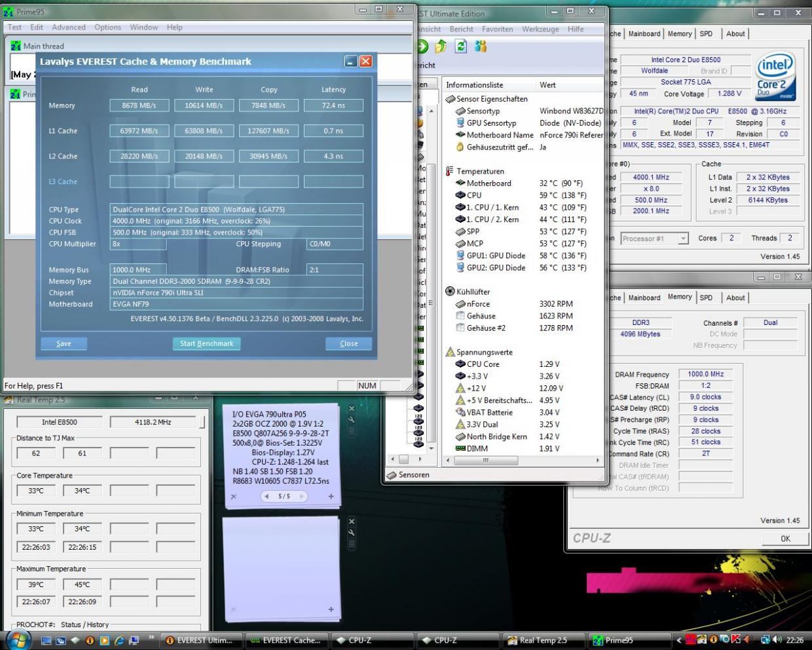
Task: Open the upper notes gadget's wrench options
Action: 352,419
